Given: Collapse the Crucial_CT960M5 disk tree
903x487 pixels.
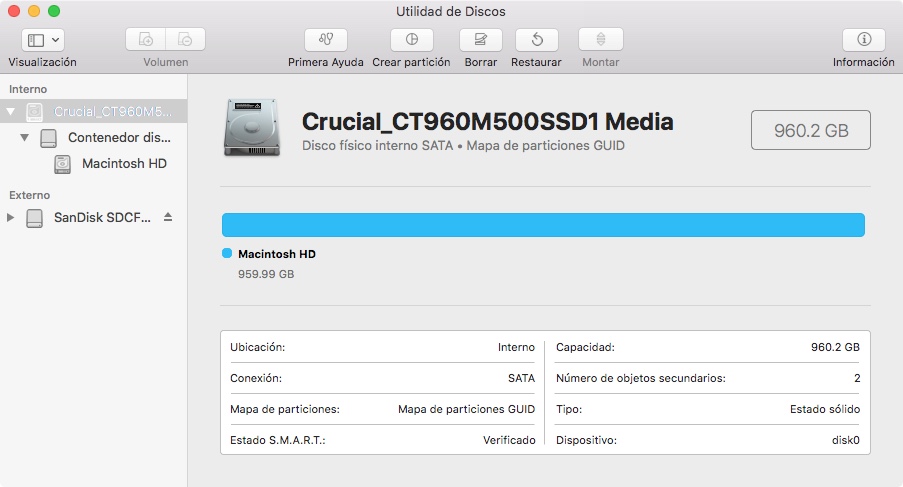Looking at the screenshot, I should click(11, 112).
